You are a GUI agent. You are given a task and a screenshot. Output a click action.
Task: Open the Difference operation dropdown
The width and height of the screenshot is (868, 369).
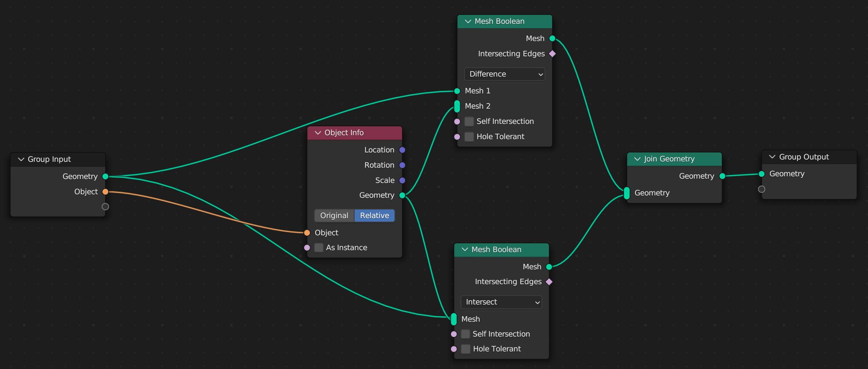504,74
